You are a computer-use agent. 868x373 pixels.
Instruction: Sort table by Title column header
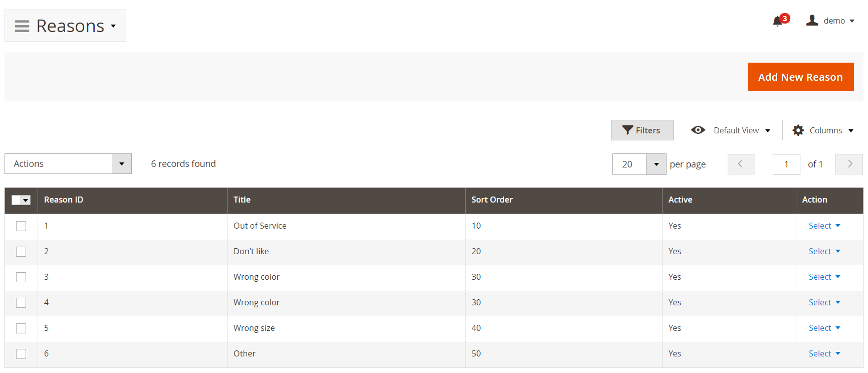pyautogui.click(x=242, y=200)
